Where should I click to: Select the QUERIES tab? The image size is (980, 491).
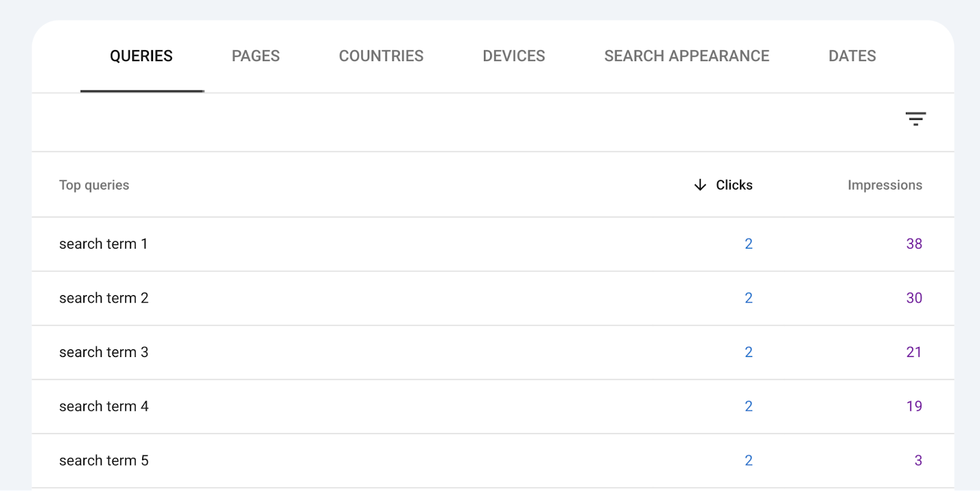(x=141, y=56)
